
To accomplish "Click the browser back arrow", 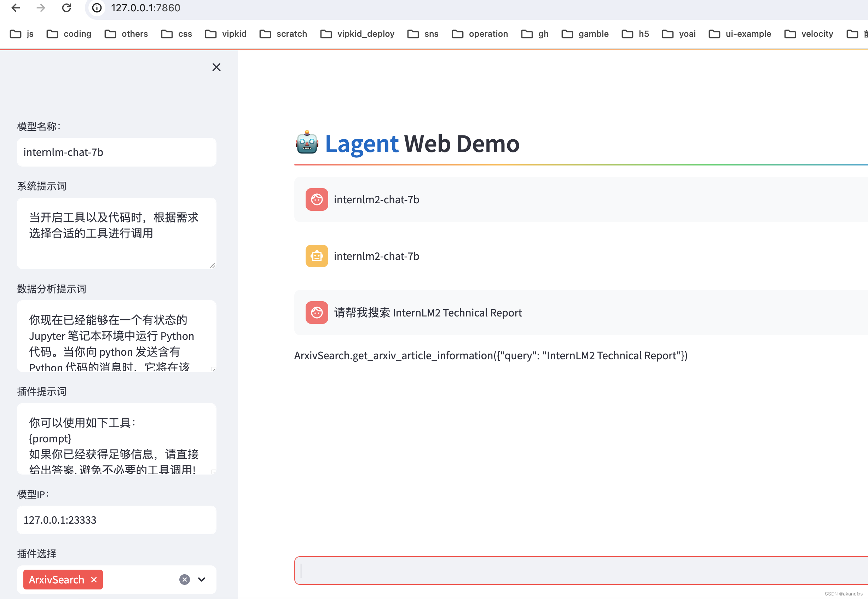I will [x=16, y=8].
